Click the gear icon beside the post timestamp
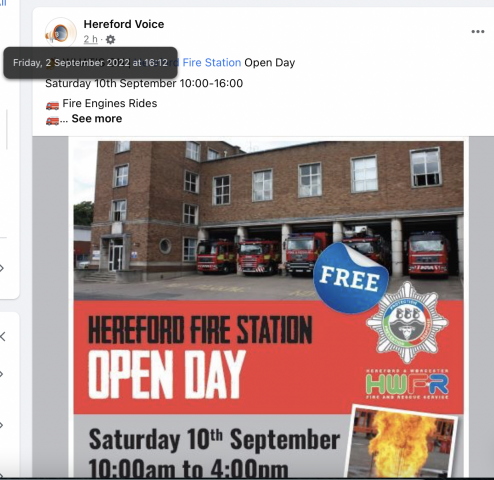Image resolution: width=494 pixels, height=480 pixels. pyautogui.click(x=110, y=40)
